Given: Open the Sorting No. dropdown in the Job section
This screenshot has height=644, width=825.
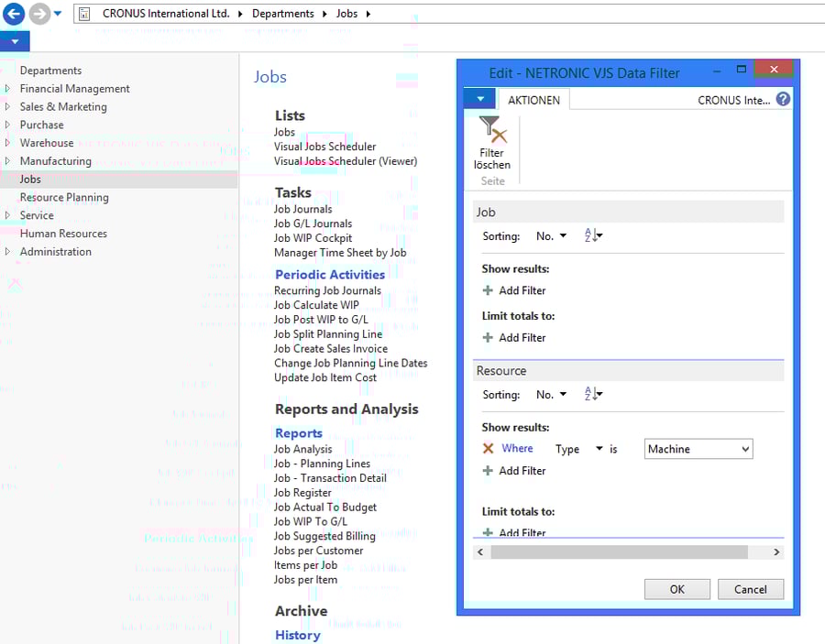Looking at the screenshot, I should coord(563,235).
